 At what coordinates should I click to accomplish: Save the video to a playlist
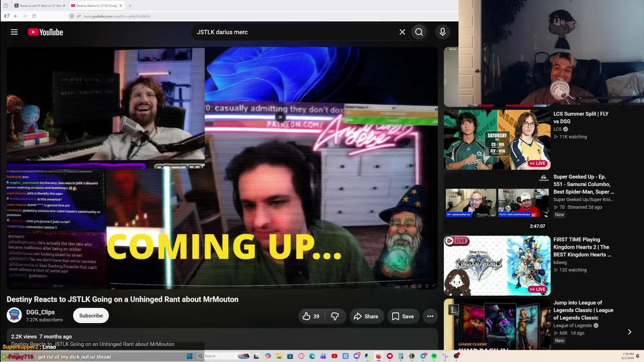(x=403, y=316)
